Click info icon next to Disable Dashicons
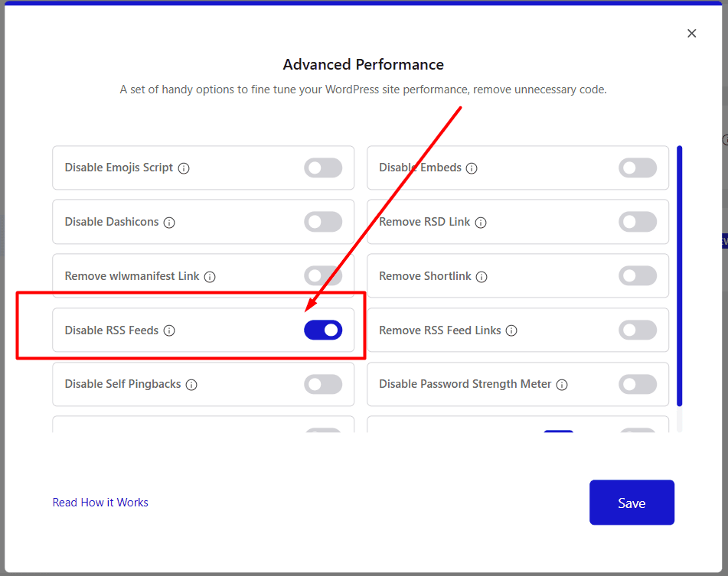This screenshot has height=576, width=728. click(x=169, y=223)
